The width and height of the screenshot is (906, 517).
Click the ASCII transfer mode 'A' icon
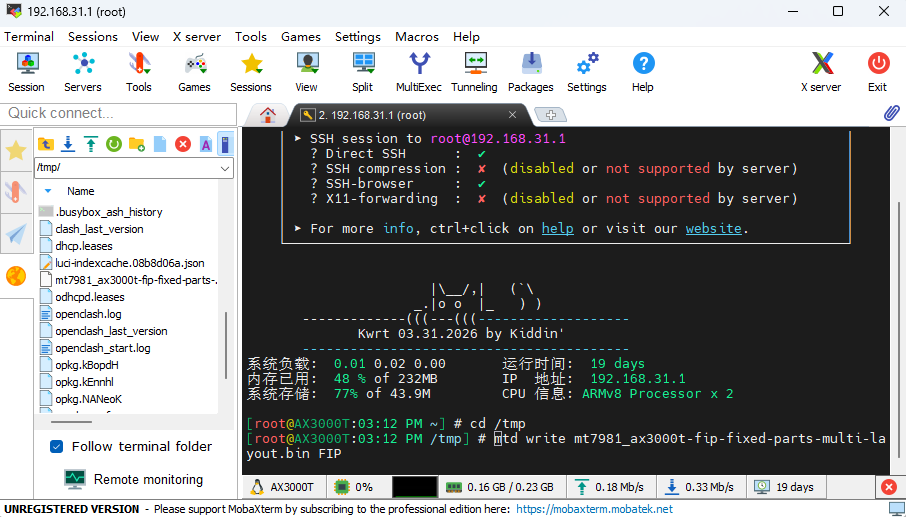point(206,144)
